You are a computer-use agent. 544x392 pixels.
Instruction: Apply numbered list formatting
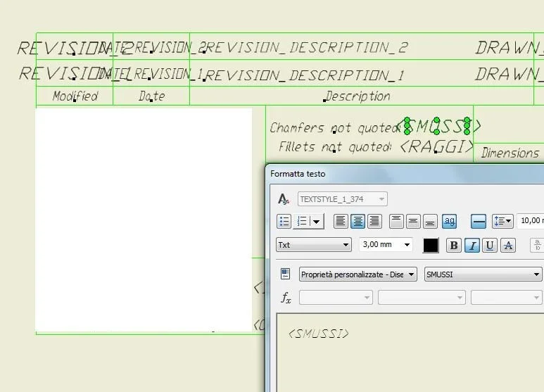(302, 221)
